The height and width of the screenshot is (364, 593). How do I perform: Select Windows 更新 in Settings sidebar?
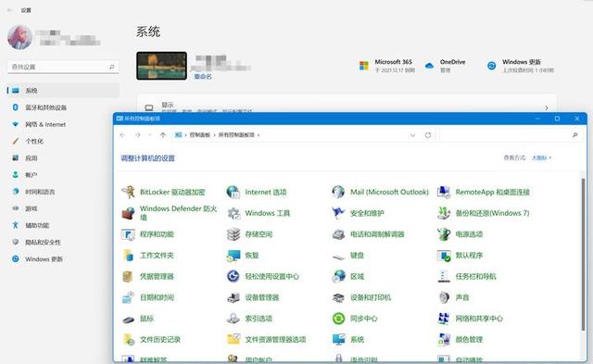click(x=63, y=259)
